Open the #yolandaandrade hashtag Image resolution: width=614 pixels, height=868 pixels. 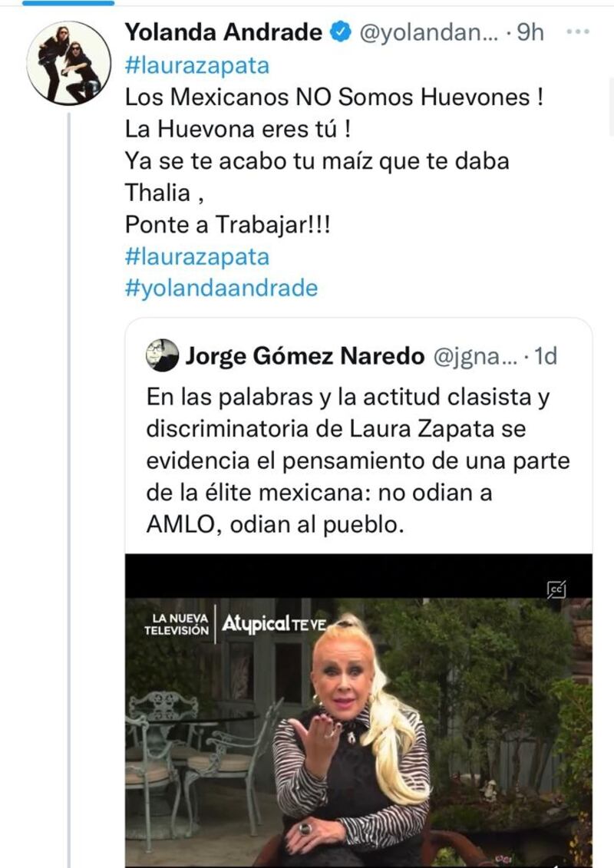(222, 289)
